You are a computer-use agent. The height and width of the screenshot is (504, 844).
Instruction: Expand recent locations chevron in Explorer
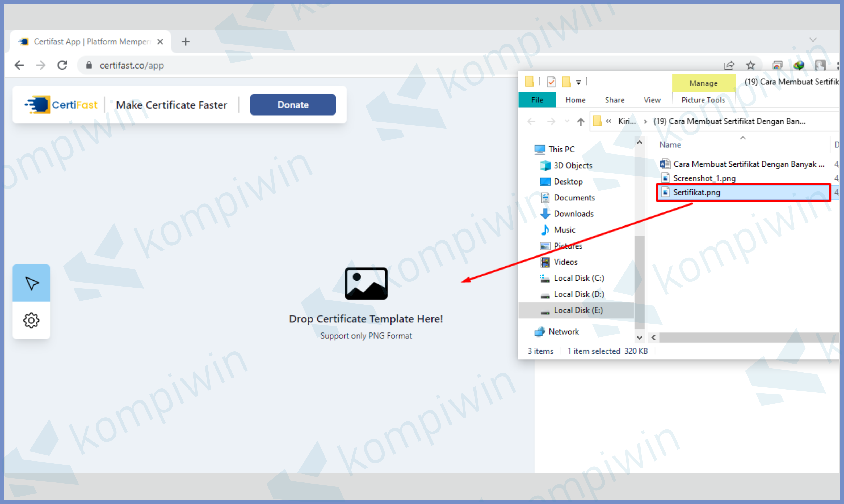click(x=567, y=121)
